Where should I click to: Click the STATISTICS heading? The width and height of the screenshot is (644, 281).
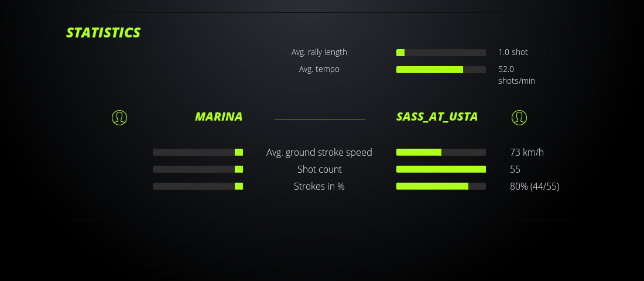click(x=104, y=33)
